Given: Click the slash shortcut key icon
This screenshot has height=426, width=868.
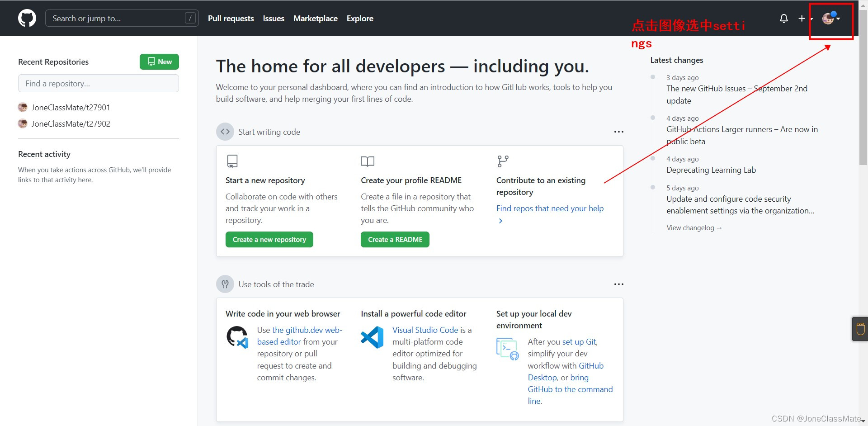Looking at the screenshot, I should tap(190, 18).
